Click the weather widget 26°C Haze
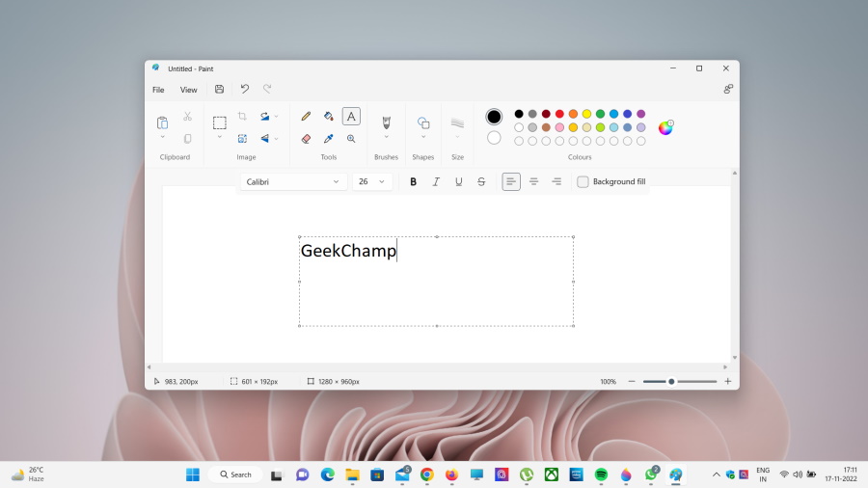This screenshot has width=868, height=488. pyautogui.click(x=28, y=474)
